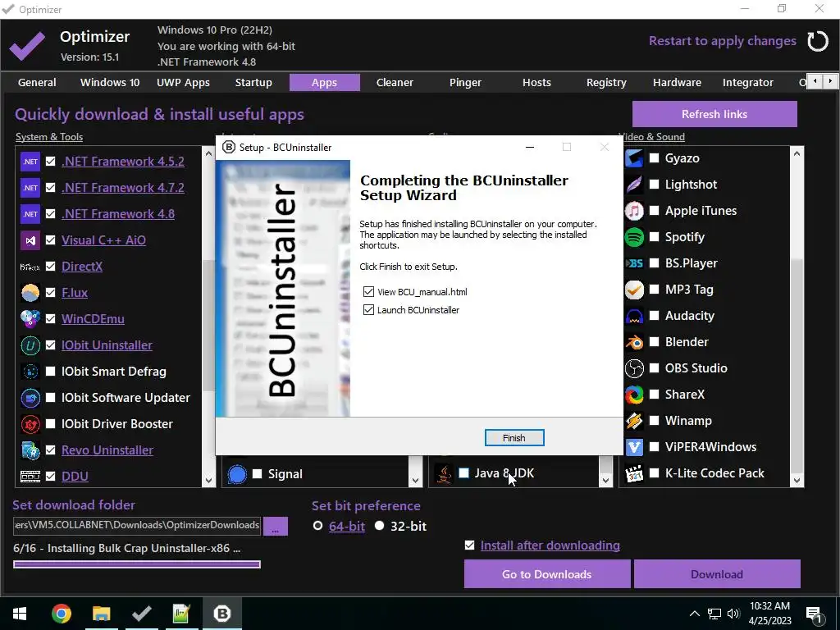Click Video & Sound list down arrow
Screen dimensions: 840x630
coord(797,480)
